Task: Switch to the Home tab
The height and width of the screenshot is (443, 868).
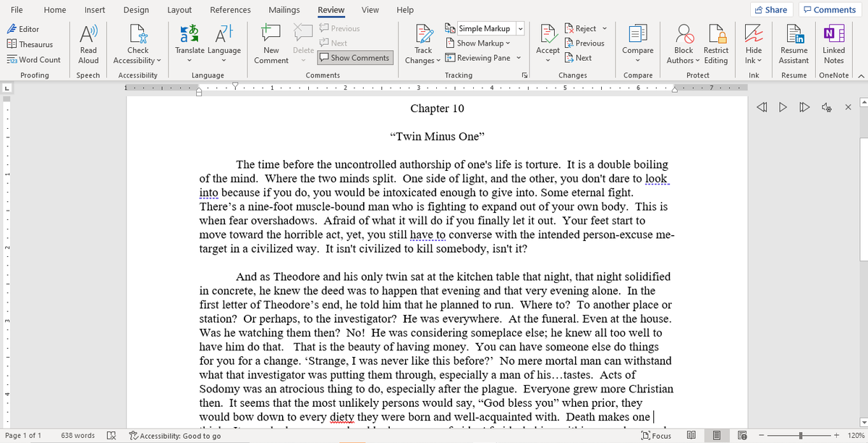Action: 55,9
